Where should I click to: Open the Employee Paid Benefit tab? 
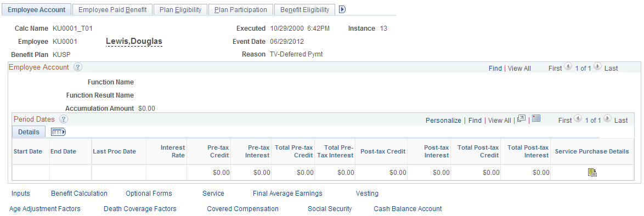[112, 9]
